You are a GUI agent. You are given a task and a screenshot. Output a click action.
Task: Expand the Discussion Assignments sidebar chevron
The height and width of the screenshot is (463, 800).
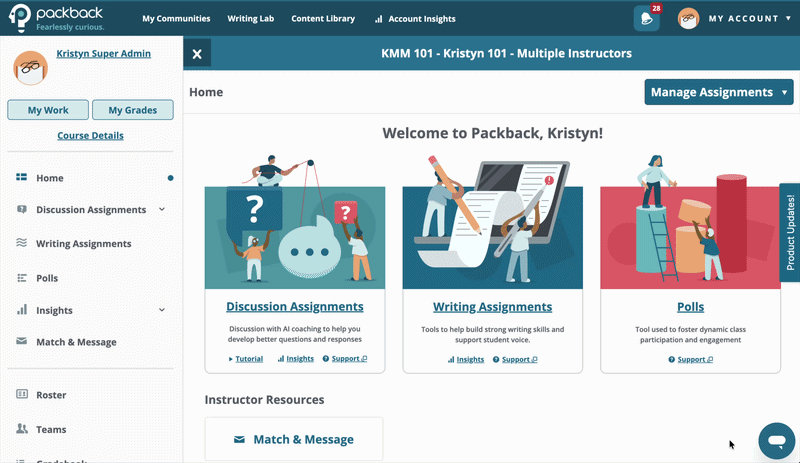[x=162, y=209]
